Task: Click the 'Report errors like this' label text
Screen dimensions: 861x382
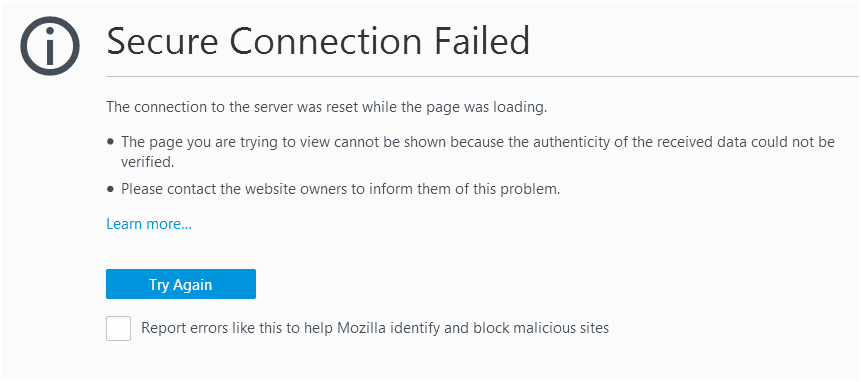Action: click(x=375, y=328)
